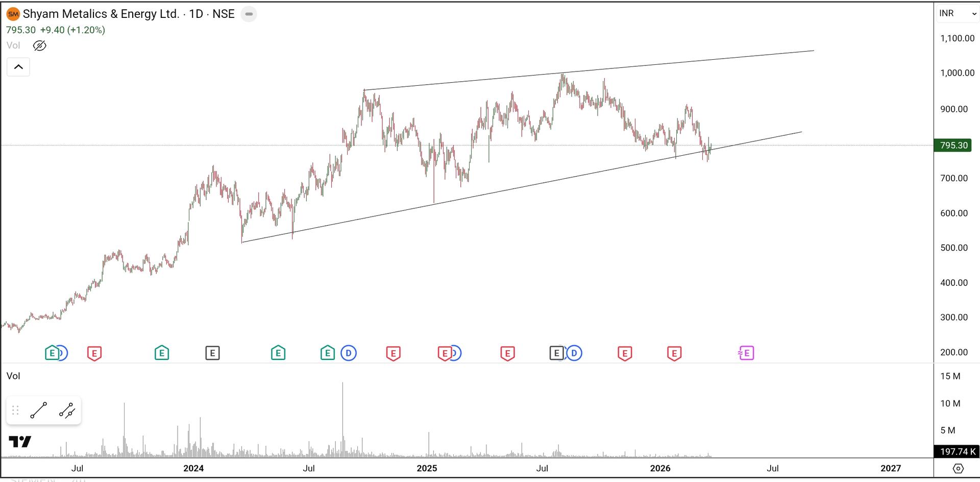Click the 795.30 last price in legend
Image resolution: width=980 pixels, height=482 pixels.
(21, 30)
